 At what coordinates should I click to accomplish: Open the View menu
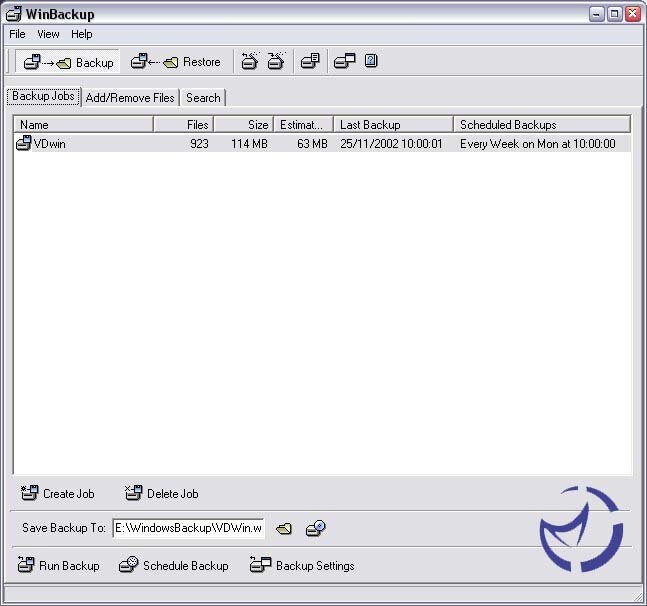(x=48, y=34)
